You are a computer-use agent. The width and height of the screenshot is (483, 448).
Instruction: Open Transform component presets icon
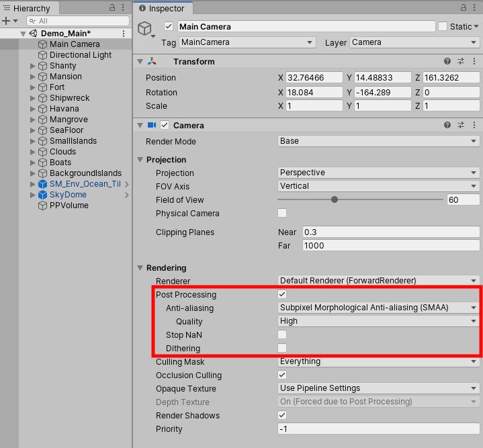pyautogui.click(x=461, y=61)
